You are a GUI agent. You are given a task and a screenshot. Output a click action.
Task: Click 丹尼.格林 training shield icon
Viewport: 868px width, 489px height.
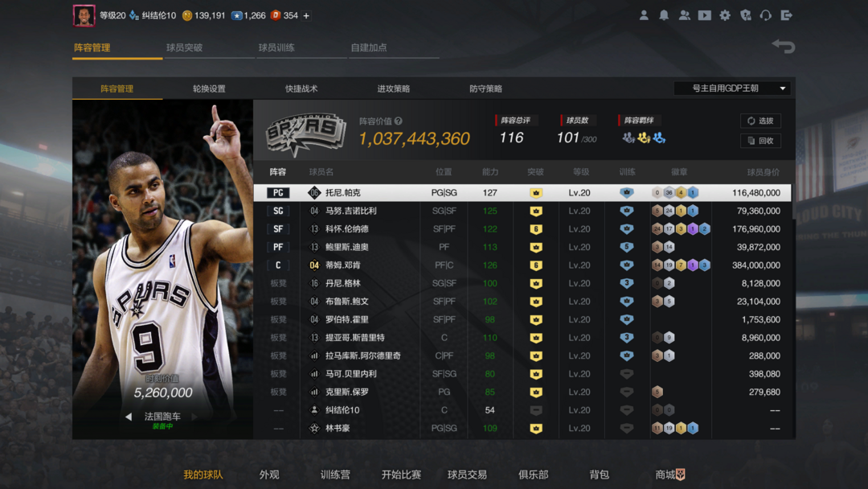coord(626,283)
